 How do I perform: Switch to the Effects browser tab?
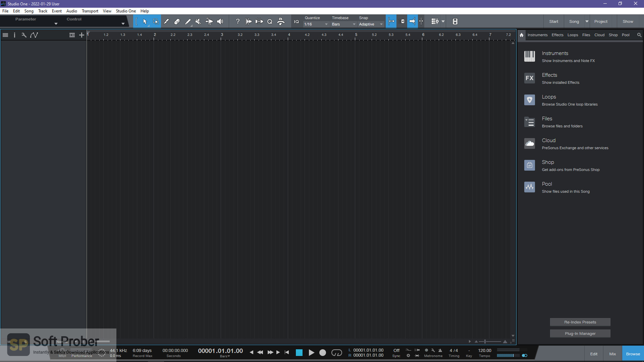click(x=557, y=35)
